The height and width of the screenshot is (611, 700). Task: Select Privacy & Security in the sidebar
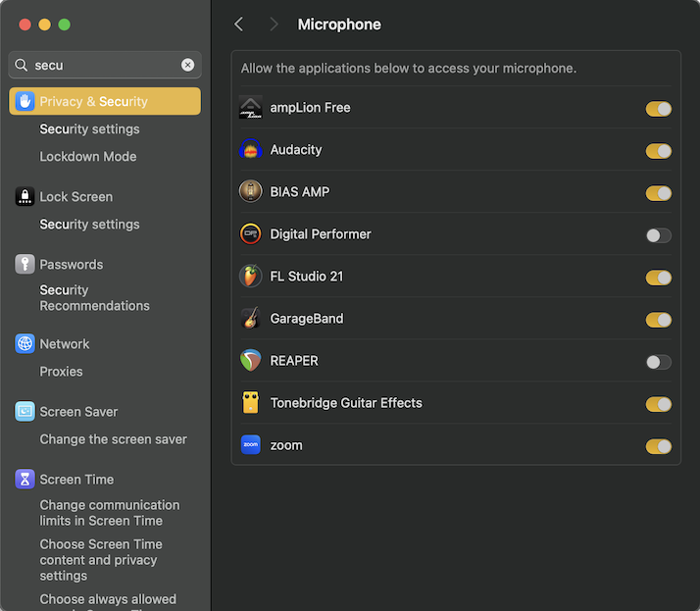click(105, 101)
